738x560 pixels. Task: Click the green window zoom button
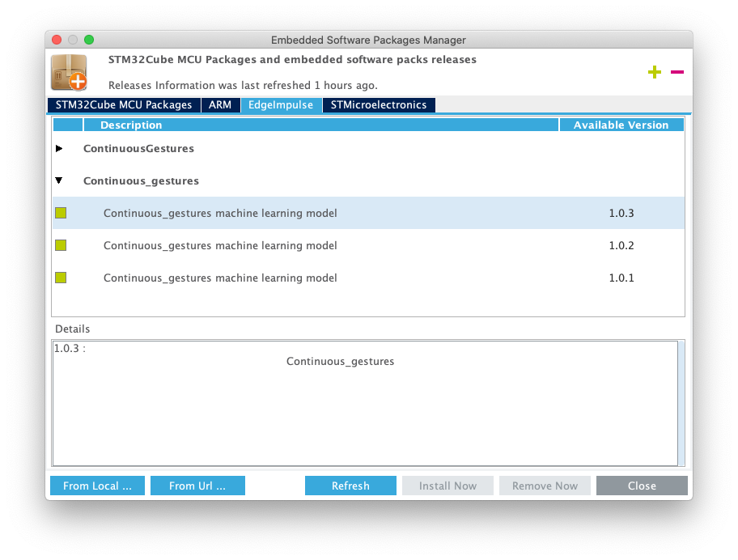point(89,40)
